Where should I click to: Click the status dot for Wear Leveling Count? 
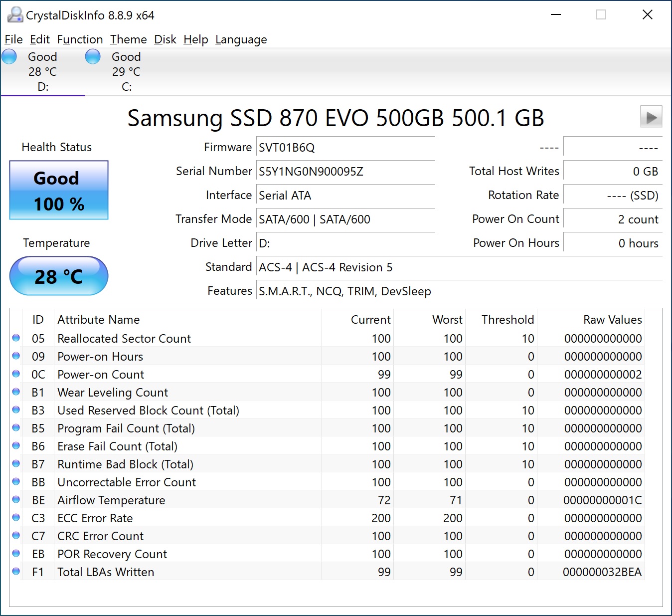pyautogui.click(x=16, y=392)
